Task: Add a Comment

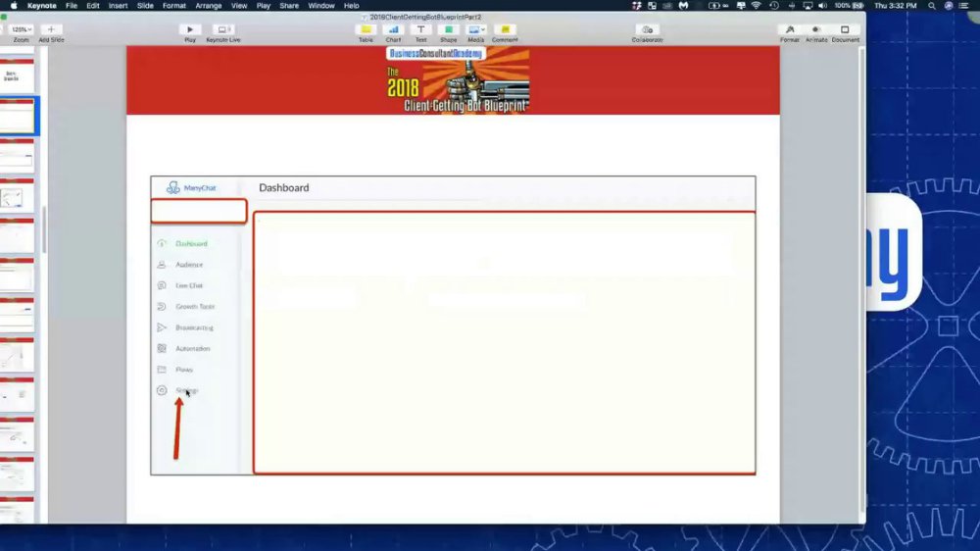Action: pos(505,29)
